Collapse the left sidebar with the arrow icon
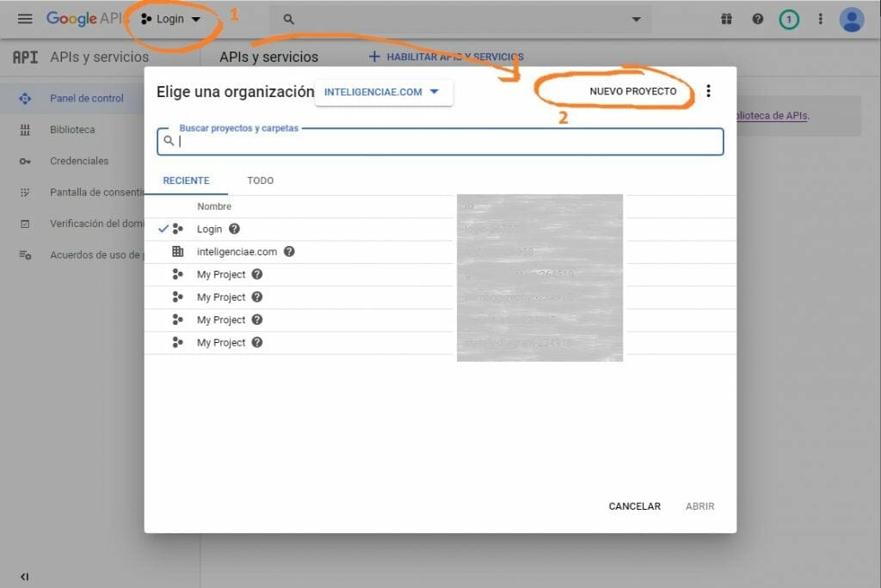The image size is (881, 588). (x=24, y=577)
